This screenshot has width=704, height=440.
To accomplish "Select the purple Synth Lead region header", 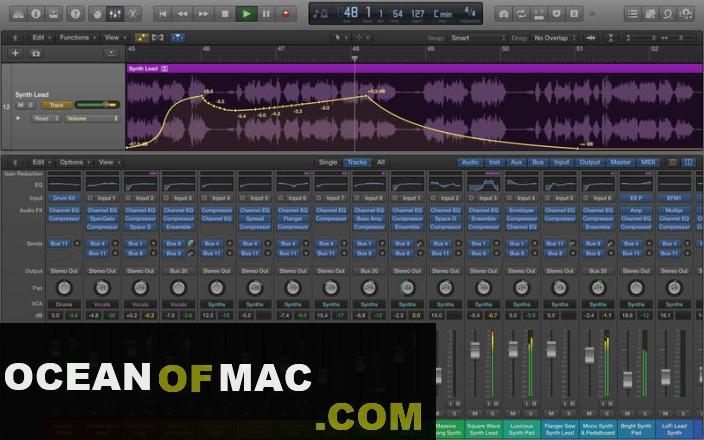I will (414, 68).
